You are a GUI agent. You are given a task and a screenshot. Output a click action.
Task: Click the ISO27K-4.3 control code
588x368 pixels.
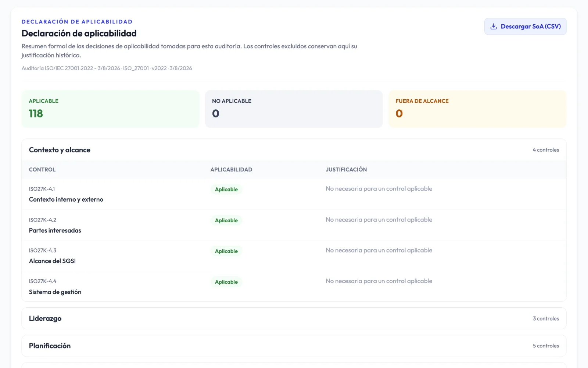pos(43,250)
